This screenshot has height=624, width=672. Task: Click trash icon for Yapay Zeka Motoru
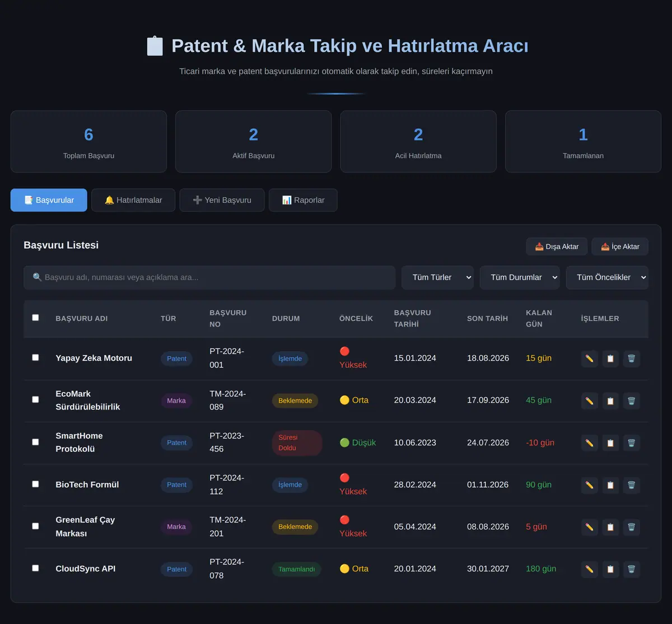tap(631, 358)
